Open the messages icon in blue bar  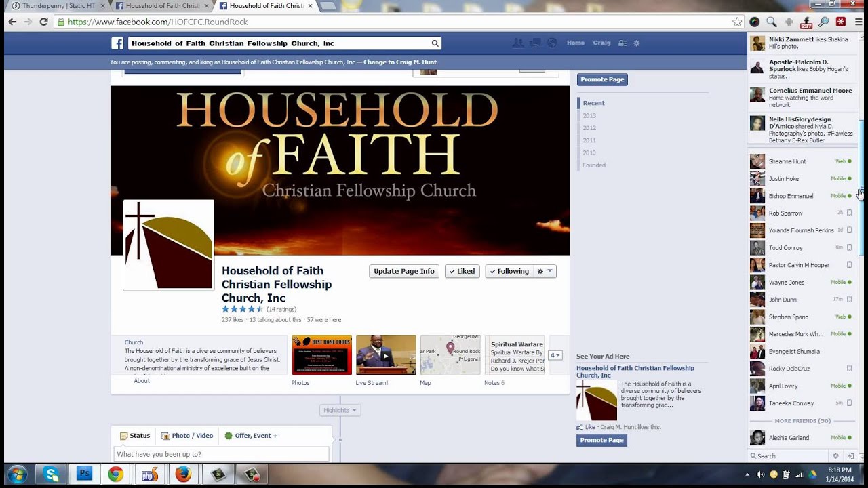[535, 43]
